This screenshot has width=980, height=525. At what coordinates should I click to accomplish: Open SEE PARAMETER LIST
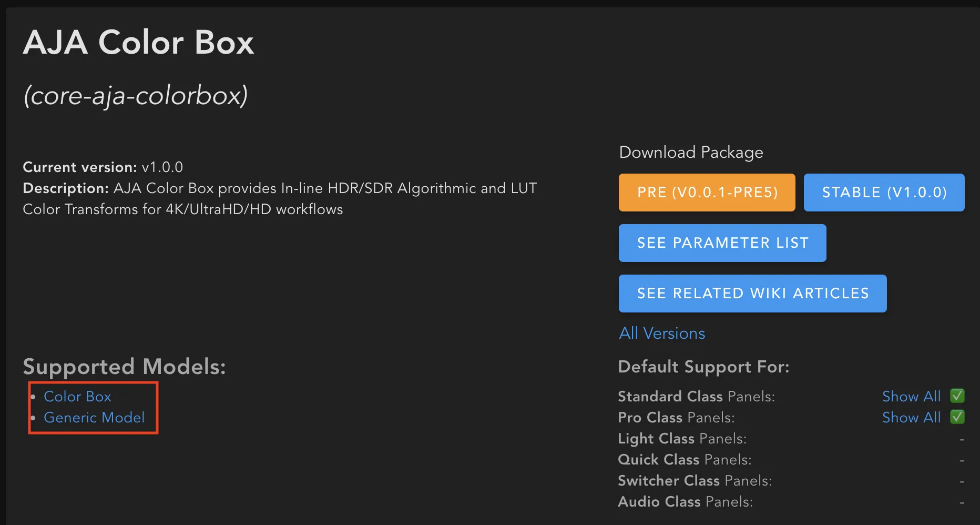coord(722,243)
